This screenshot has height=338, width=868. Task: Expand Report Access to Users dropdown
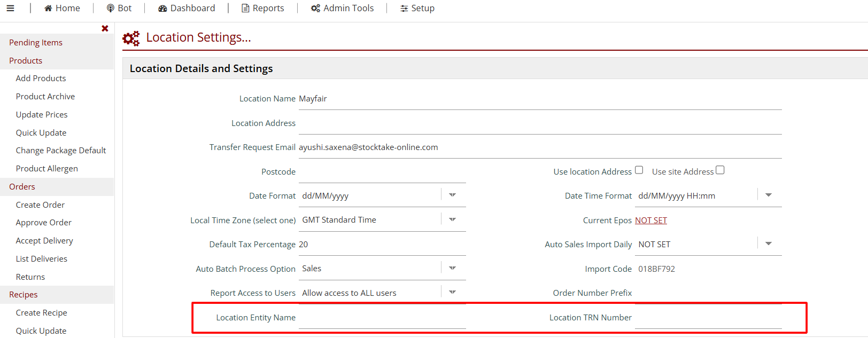tap(452, 293)
